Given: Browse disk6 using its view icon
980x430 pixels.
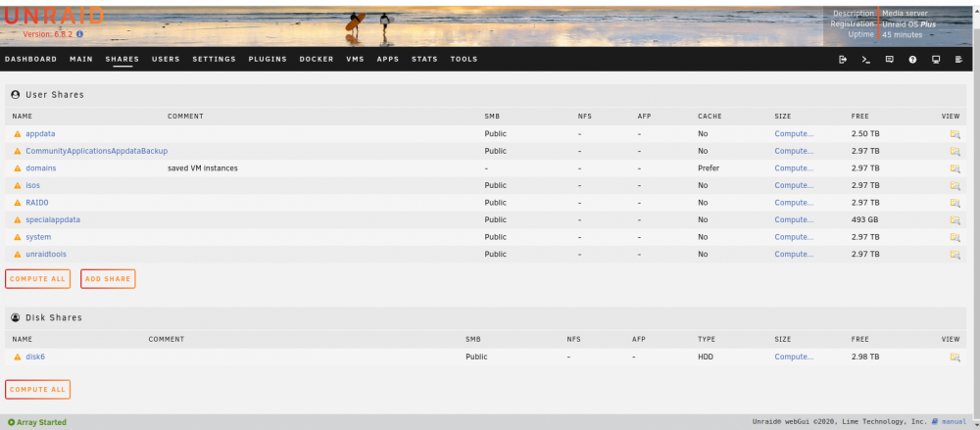Looking at the screenshot, I should click(955, 357).
